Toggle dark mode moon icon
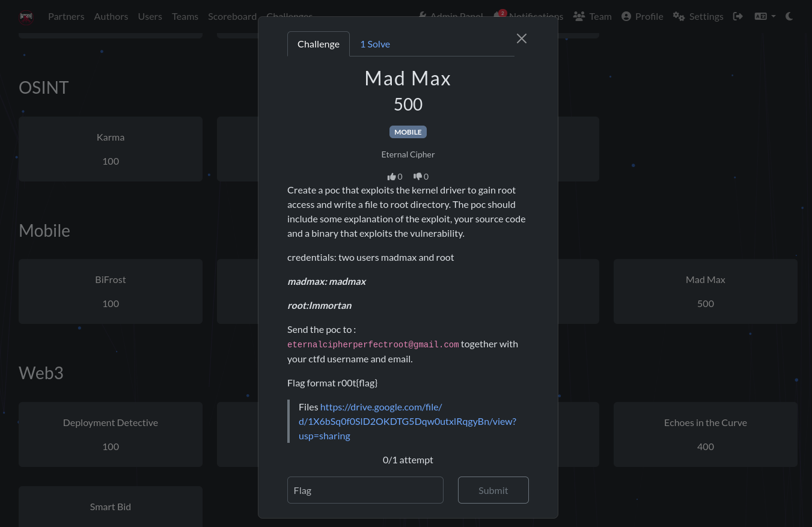812x527 pixels. point(789,16)
